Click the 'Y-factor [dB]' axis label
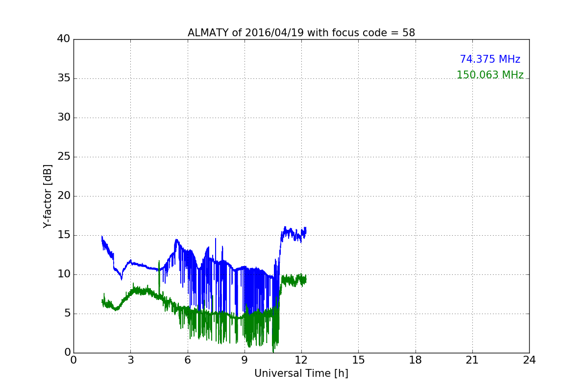Viewport: 588px width, 392px height. tap(48, 196)
